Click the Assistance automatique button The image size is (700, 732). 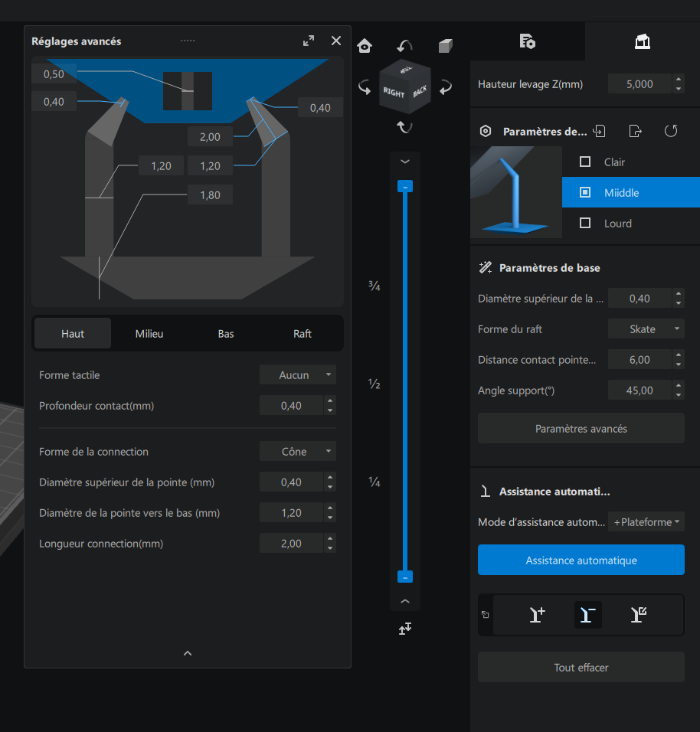(x=581, y=560)
